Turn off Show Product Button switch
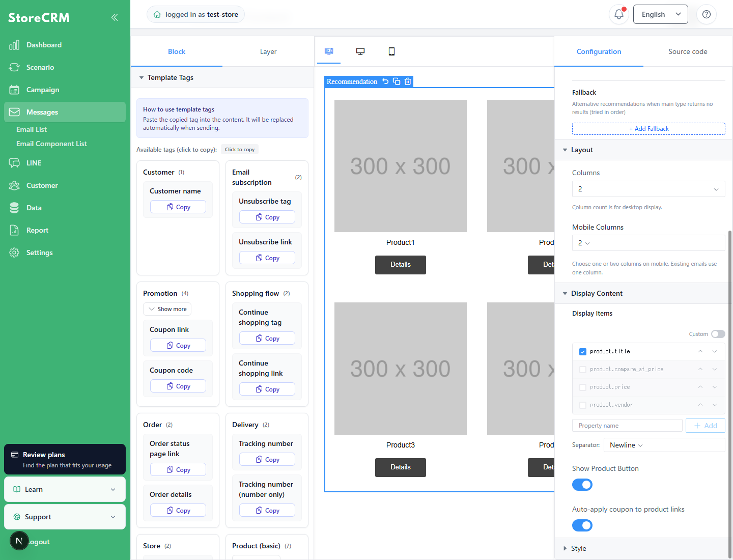The height and width of the screenshot is (560, 733). point(582,485)
